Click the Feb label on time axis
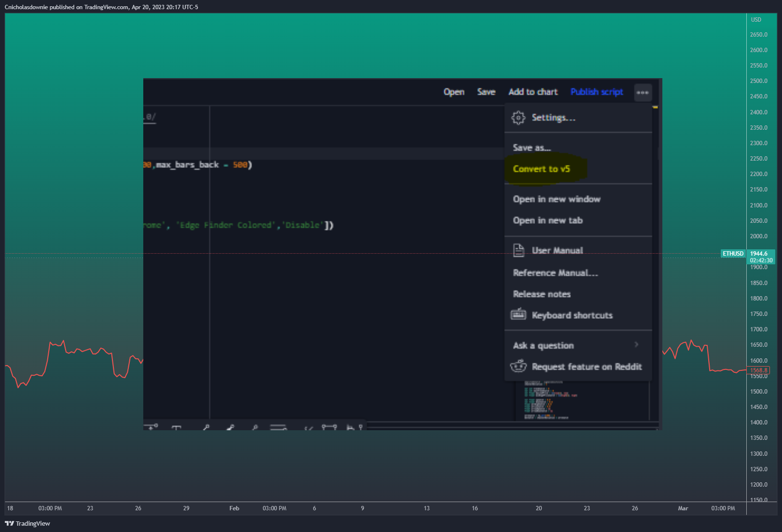 (x=234, y=508)
